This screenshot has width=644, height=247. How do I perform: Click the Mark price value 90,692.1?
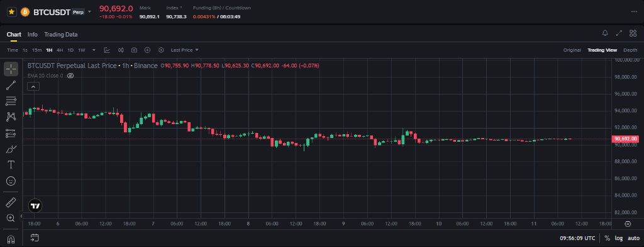150,16
